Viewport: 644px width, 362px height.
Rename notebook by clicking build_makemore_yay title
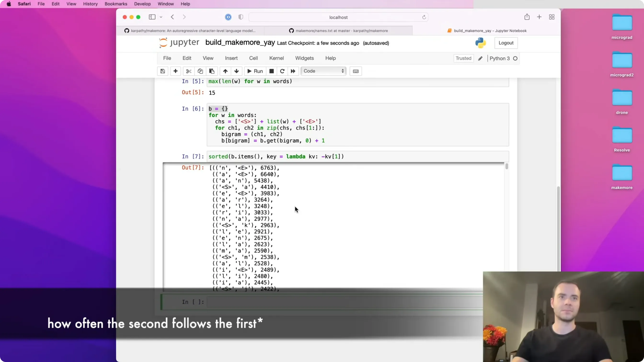pyautogui.click(x=240, y=42)
